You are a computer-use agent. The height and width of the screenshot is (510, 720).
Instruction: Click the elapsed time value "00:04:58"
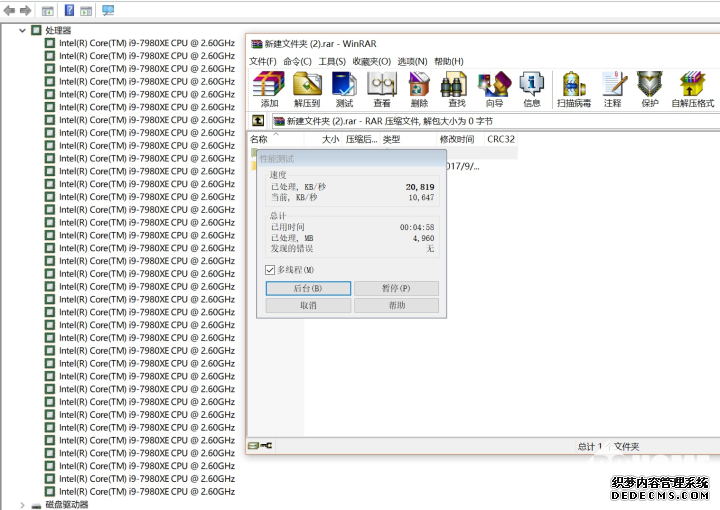[417, 227]
